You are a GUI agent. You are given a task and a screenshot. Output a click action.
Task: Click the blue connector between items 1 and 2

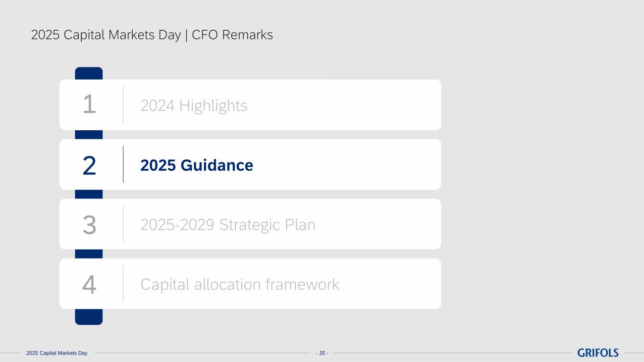[x=89, y=135]
